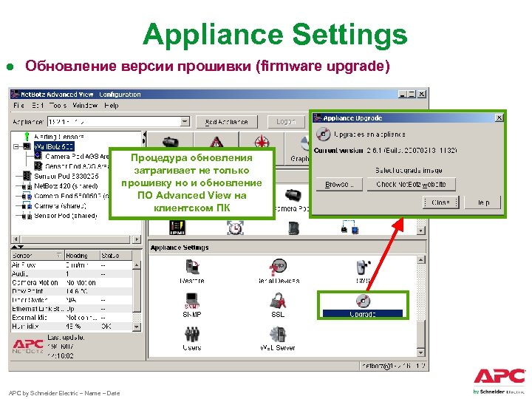Image resolution: width=532 pixels, height=399 pixels.
Task: Select the Camera Motion sensor row
Action: coord(72,282)
